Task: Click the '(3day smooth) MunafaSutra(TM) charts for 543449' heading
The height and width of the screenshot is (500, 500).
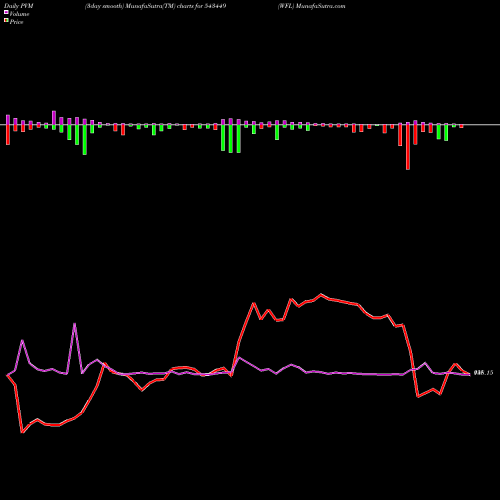Action: [x=156, y=6]
